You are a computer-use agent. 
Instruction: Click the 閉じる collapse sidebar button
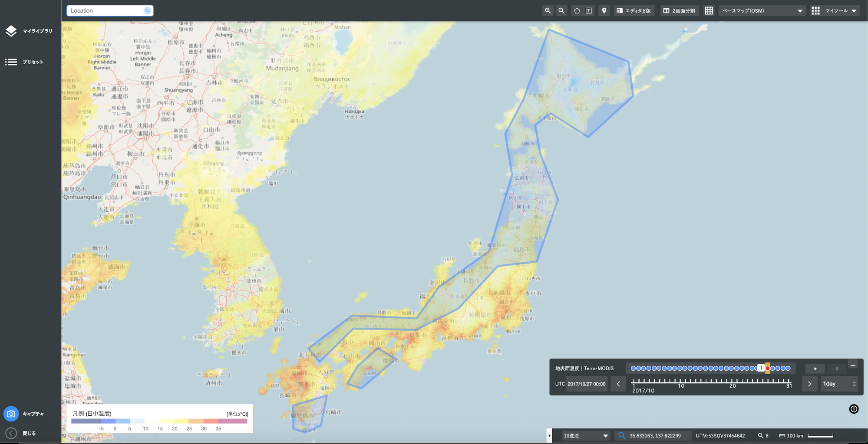(21, 433)
